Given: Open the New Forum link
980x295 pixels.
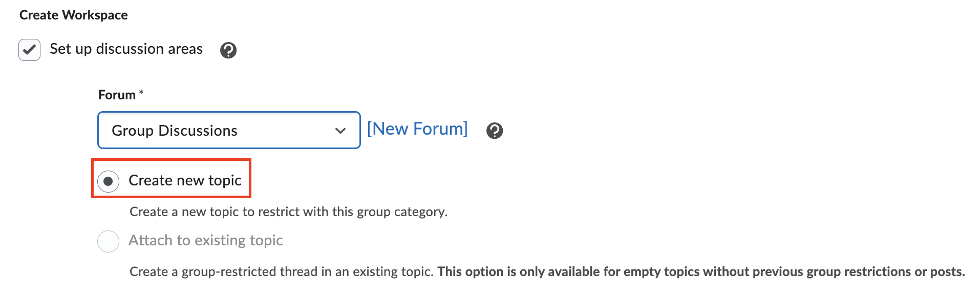Looking at the screenshot, I should [x=417, y=129].
